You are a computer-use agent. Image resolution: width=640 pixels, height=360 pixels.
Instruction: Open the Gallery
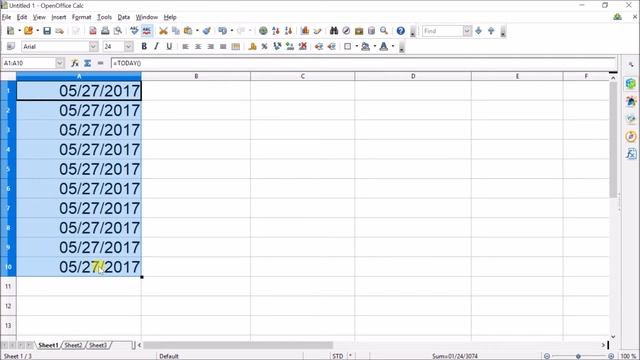pyautogui.click(x=359, y=31)
